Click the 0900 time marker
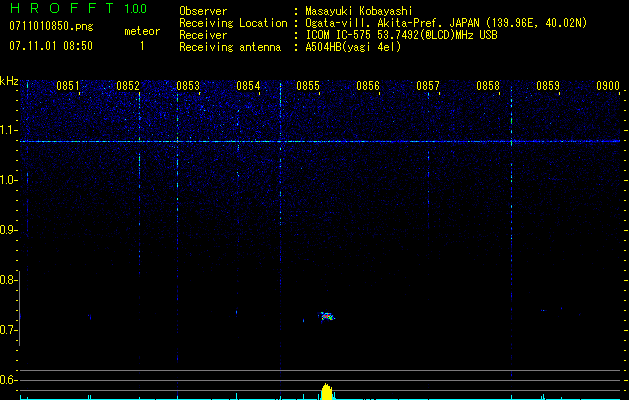 608,86
